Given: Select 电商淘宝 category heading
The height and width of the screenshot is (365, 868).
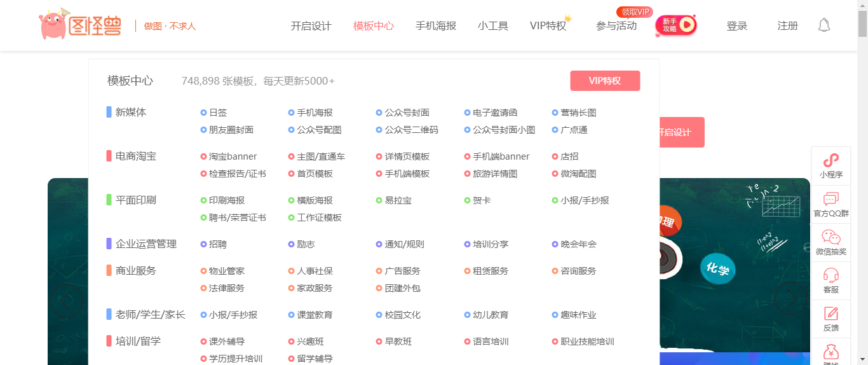Looking at the screenshot, I should pos(136,156).
